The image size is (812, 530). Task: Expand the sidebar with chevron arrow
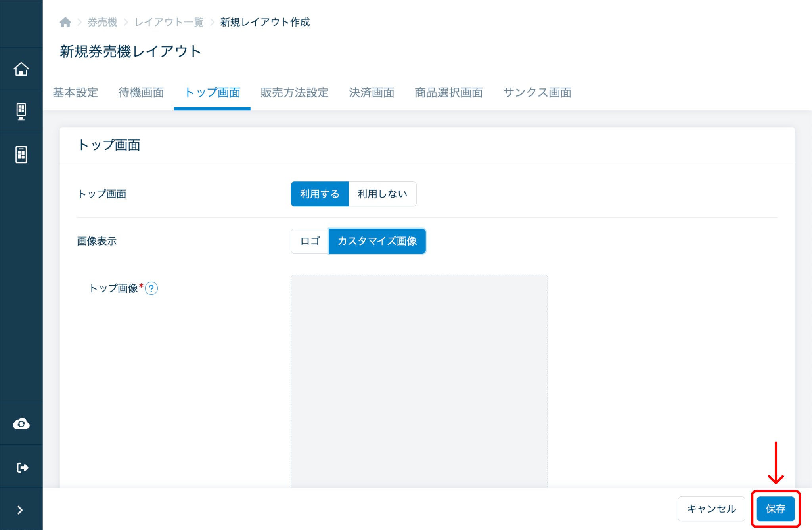click(20, 510)
